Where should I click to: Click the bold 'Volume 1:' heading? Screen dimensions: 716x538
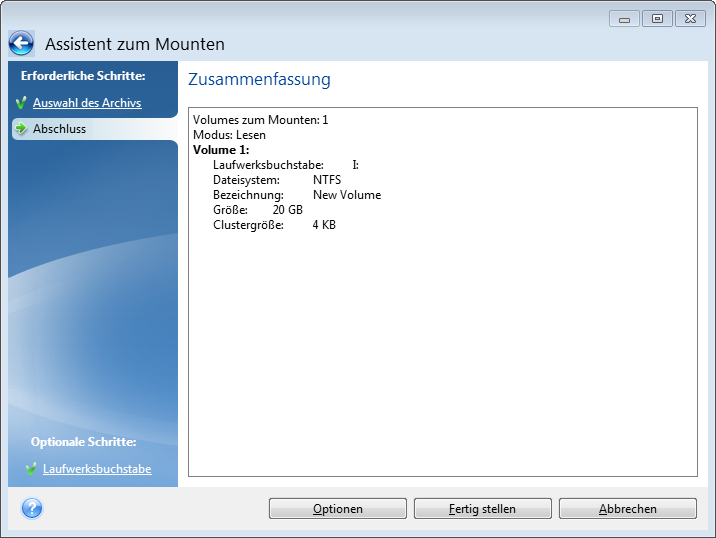point(221,150)
